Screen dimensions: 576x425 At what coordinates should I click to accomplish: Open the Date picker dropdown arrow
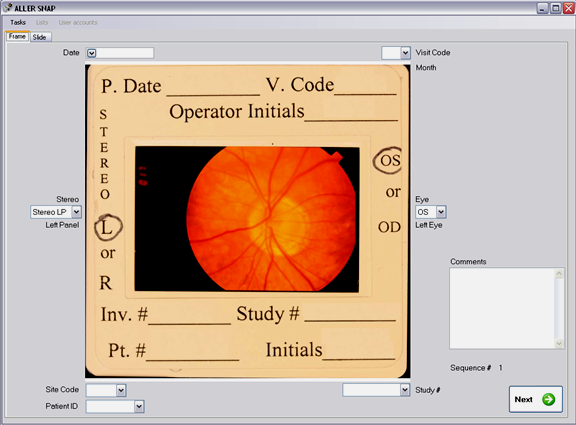click(91, 53)
